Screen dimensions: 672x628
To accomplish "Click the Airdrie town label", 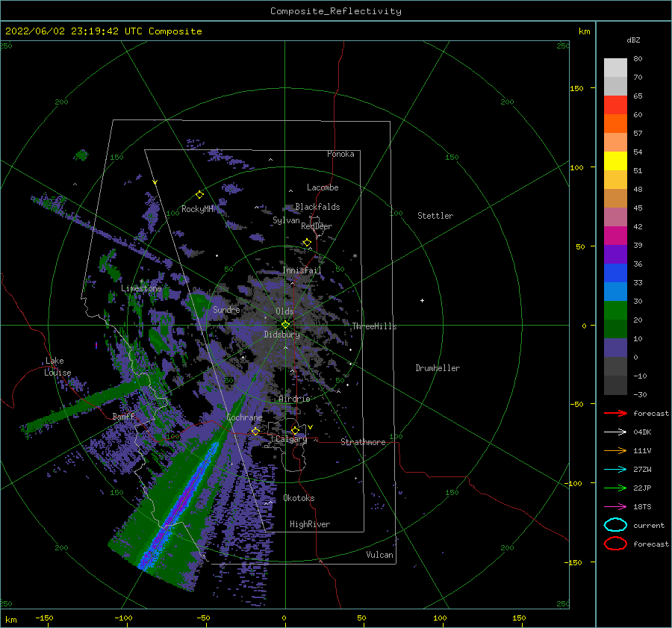I will pos(294,399).
